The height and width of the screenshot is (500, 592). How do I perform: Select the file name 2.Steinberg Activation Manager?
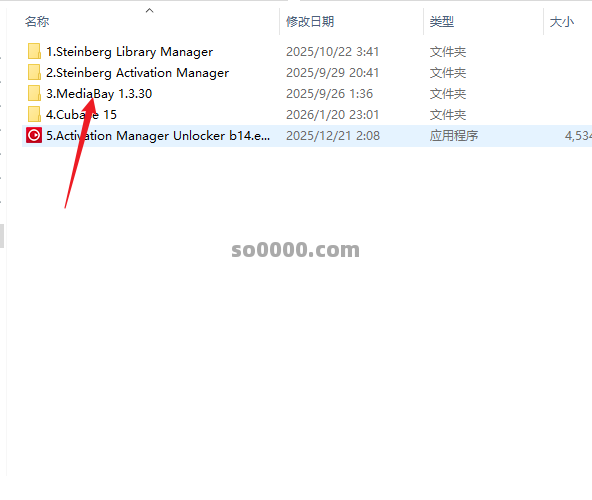137,73
